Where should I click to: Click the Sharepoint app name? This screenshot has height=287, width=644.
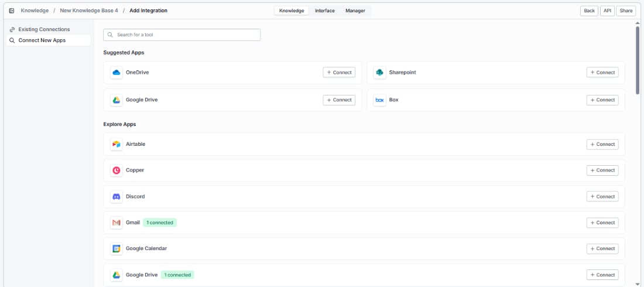pos(403,73)
